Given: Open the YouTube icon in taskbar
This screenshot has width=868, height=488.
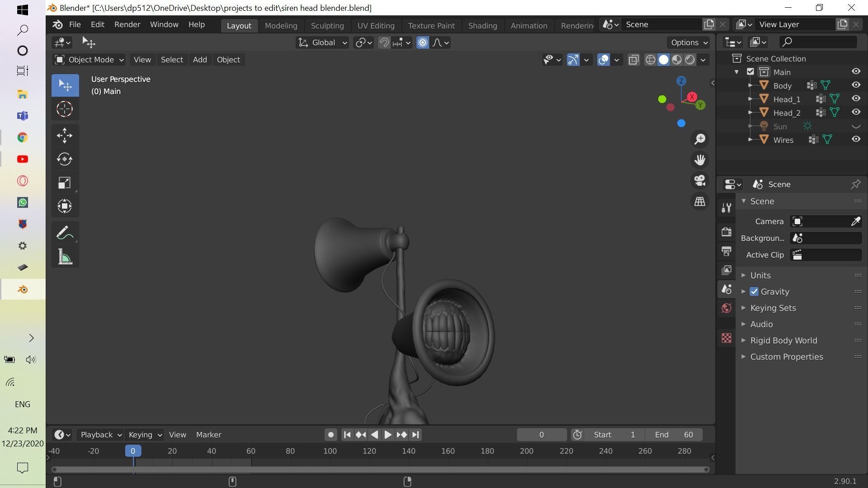Looking at the screenshot, I should pyautogui.click(x=22, y=159).
